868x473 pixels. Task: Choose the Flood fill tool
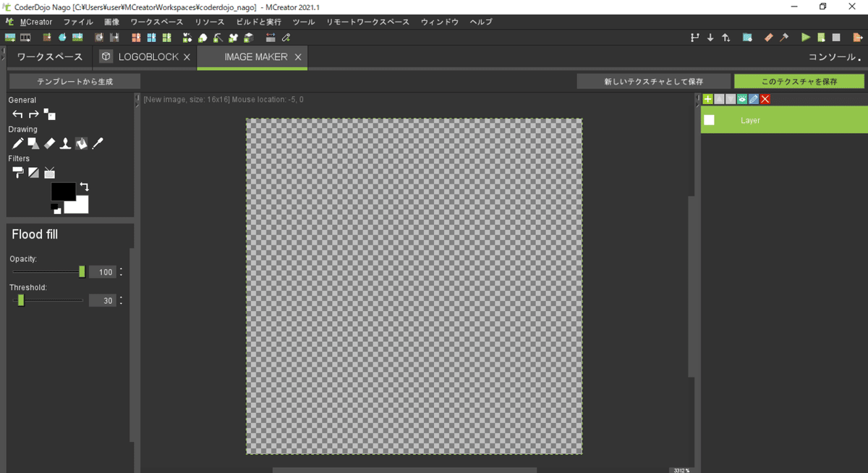(x=81, y=143)
